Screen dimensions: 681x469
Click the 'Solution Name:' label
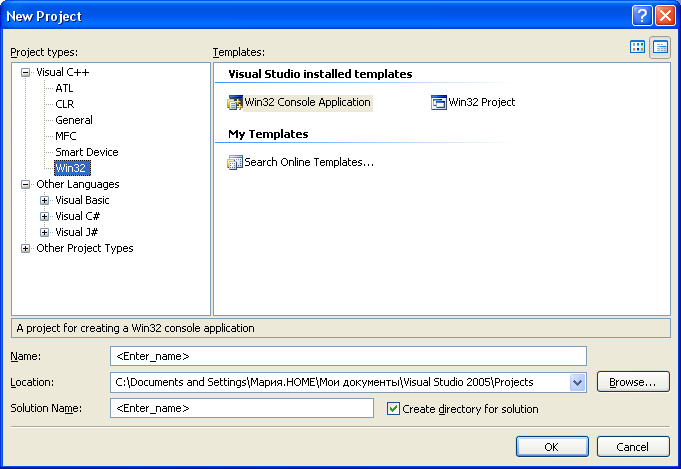pos(46,409)
